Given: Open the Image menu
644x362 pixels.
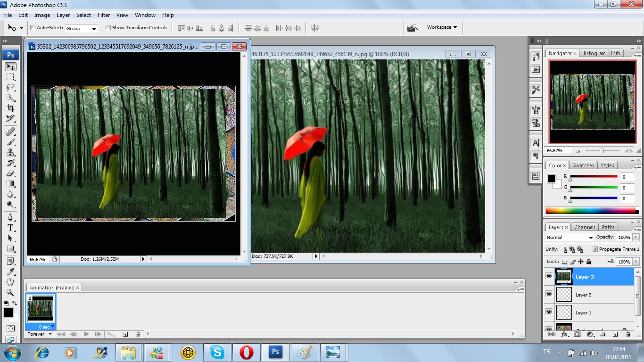Looking at the screenshot, I should pyautogui.click(x=42, y=15).
